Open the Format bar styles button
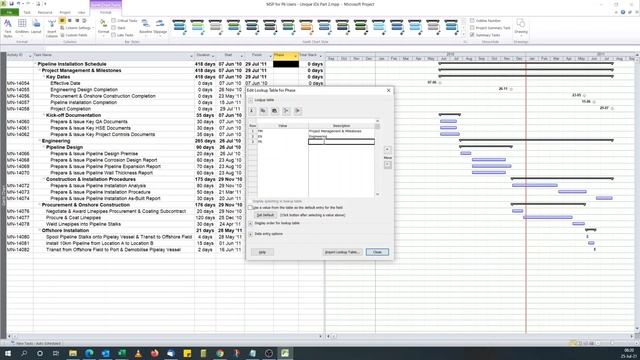 tap(103, 27)
